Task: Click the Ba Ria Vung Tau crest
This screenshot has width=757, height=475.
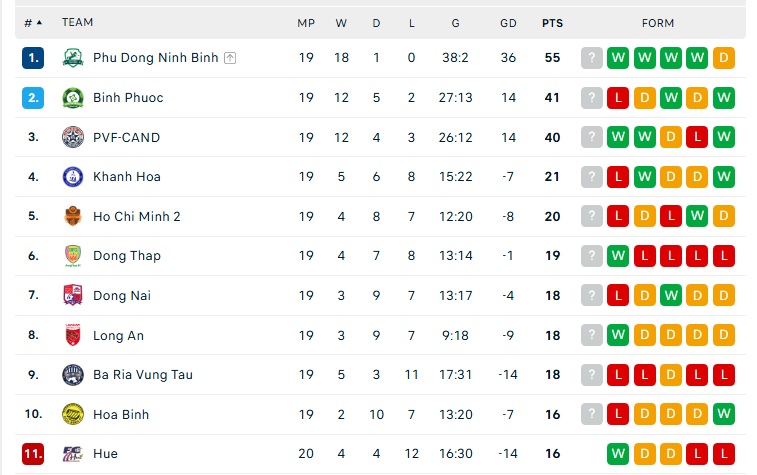Action: tap(73, 375)
